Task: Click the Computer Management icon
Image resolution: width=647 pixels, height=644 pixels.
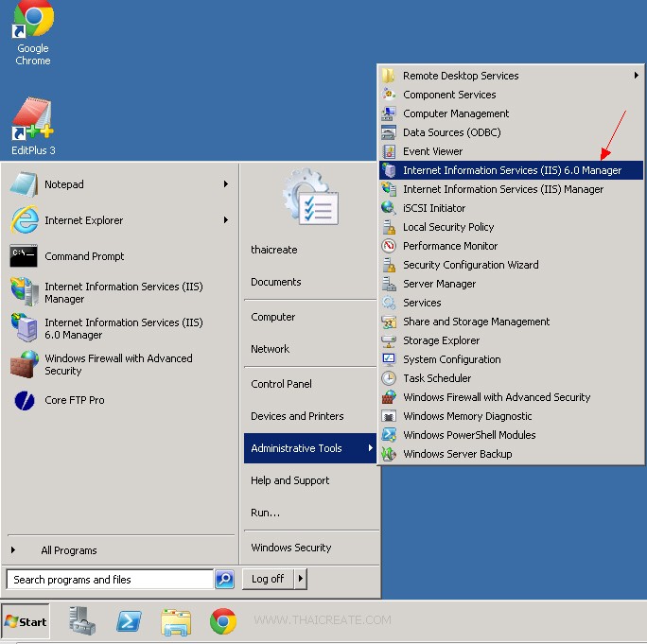Action: [x=389, y=113]
